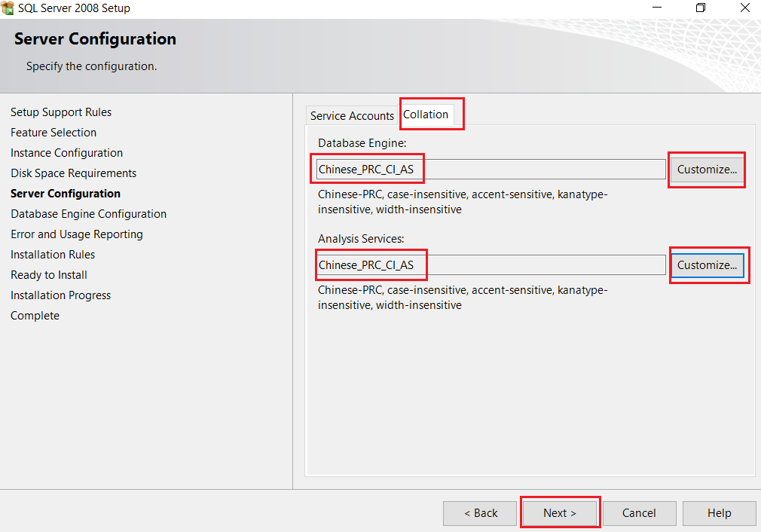Click 'Specify the configuration.' subtitle text

coord(92,66)
